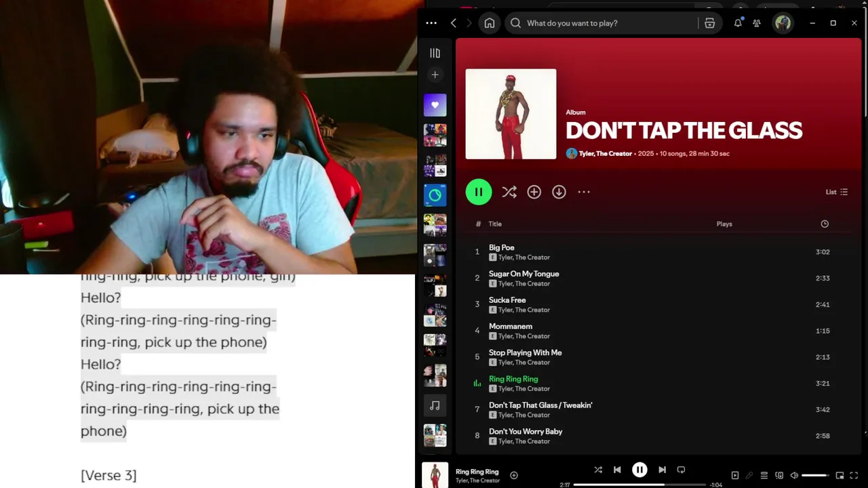Open the green circular icon playlist in sidebar
The width and height of the screenshot is (868, 488).
[x=435, y=195]
